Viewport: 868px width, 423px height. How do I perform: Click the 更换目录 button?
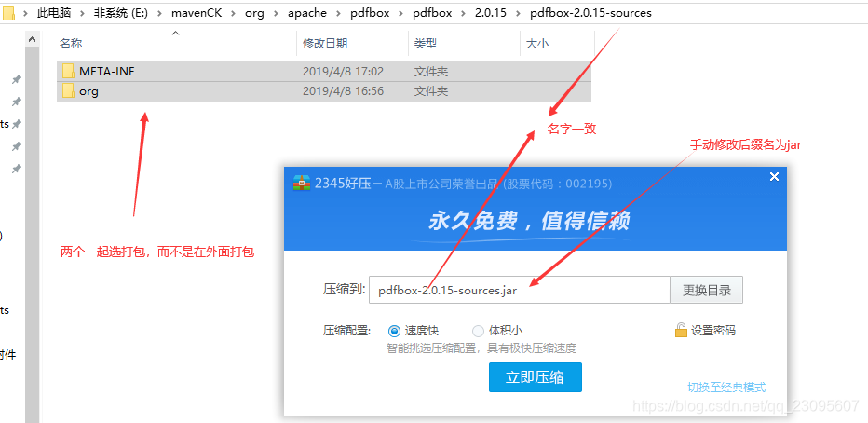pos(706,290)
